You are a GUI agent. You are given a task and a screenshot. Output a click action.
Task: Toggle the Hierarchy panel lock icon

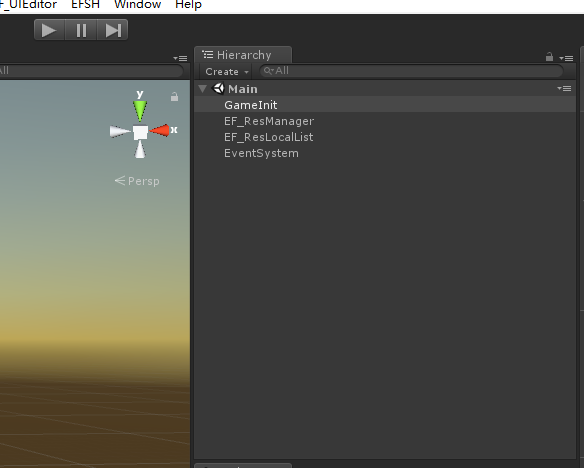point(549,57)
